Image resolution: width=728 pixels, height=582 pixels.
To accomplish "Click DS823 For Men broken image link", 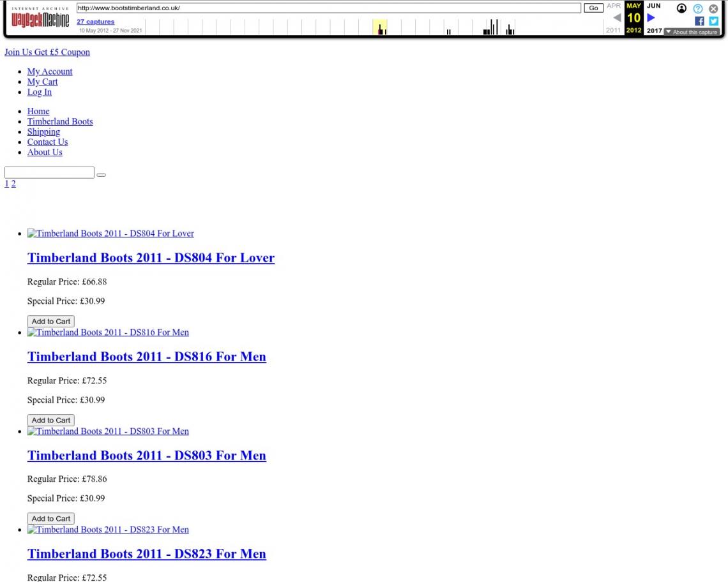I will click(108, 530).
